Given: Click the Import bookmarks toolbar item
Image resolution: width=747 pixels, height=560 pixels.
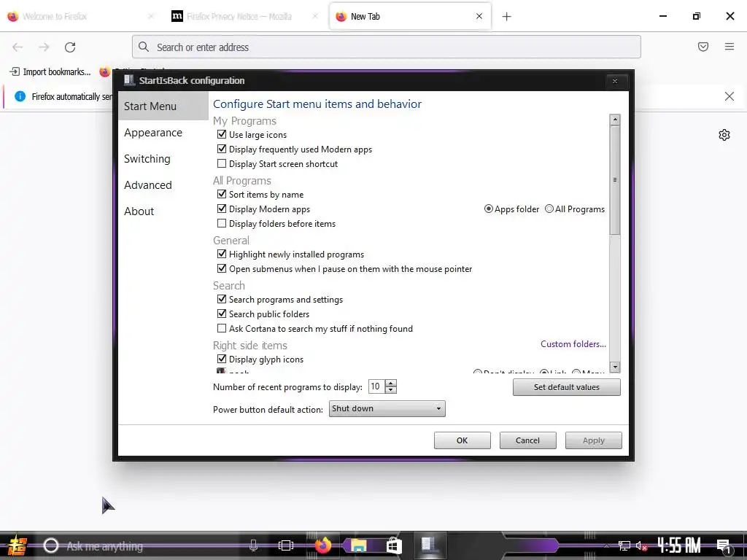Looking at the screenshot, I should click(x=50, y=72).
